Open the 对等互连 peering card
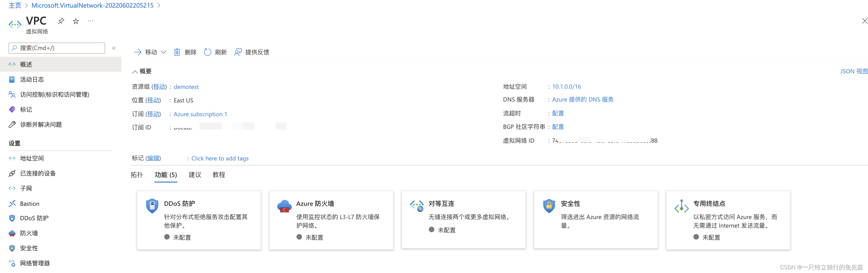Image resolution: width=868 pixels, height=273 pixels. pyautogui.click(x=463, y=220)
